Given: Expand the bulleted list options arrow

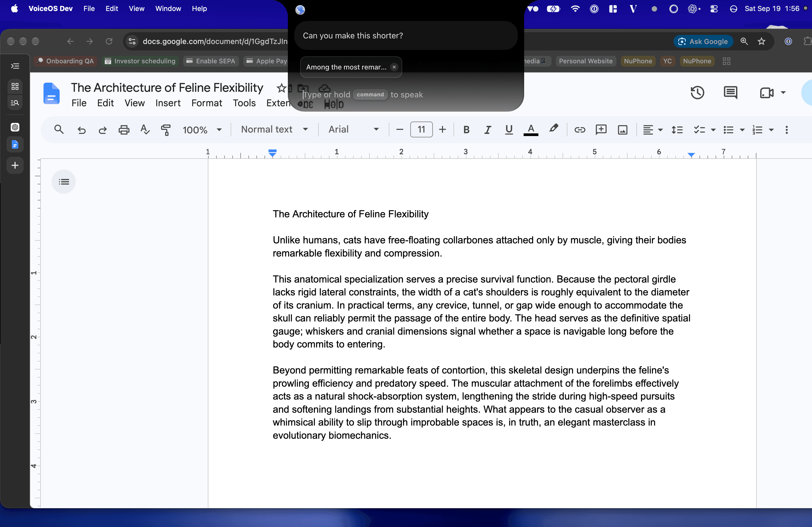Looking at the screenshot, I should tap(742, 130).
